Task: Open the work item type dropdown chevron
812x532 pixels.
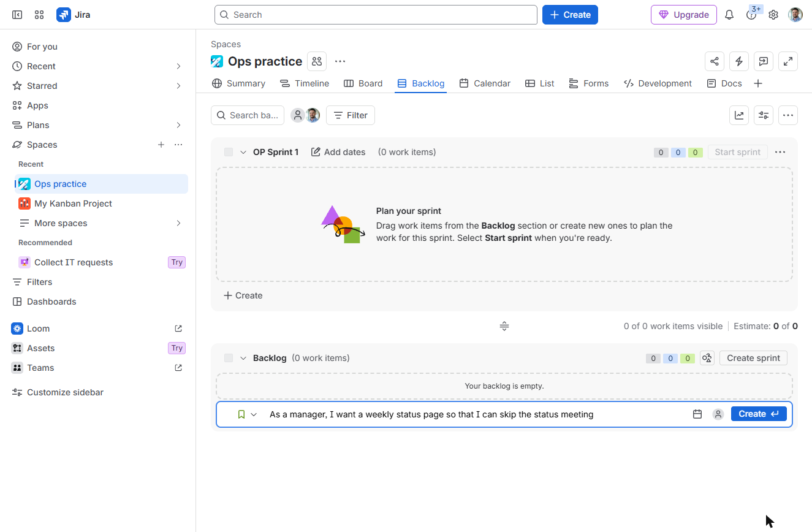Action: click(254, 414)
